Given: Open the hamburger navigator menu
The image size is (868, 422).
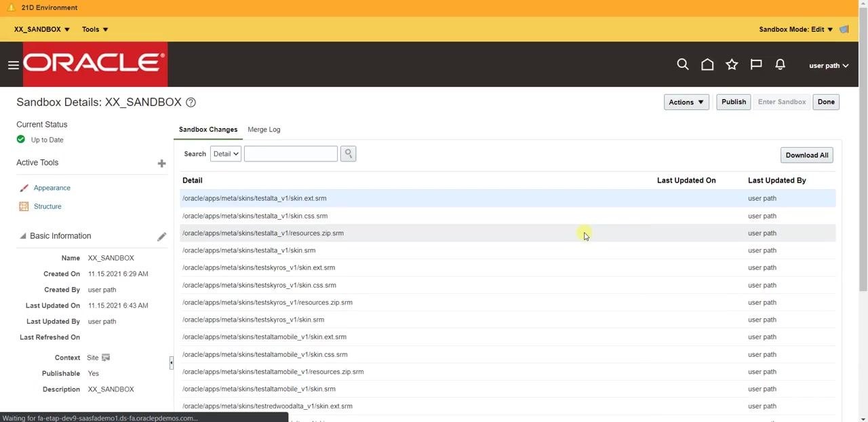Looking at the screenshot, I should (x=13, y=65).
